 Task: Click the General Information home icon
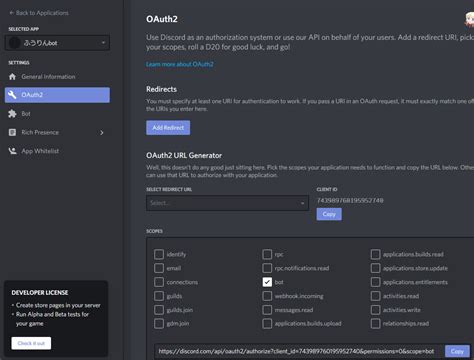pyautogui.click(x=12, y=77)
